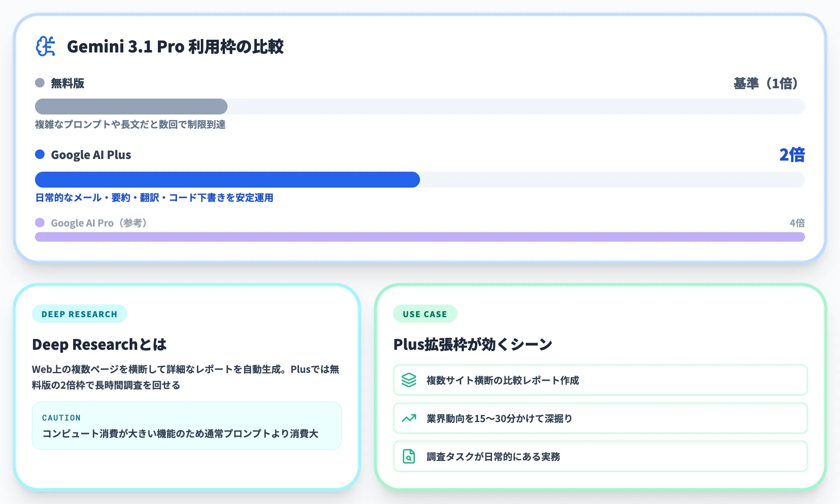Click the DEEP RESEARCH badge
This screenshot has height=504, width=840.
point(80,314)
